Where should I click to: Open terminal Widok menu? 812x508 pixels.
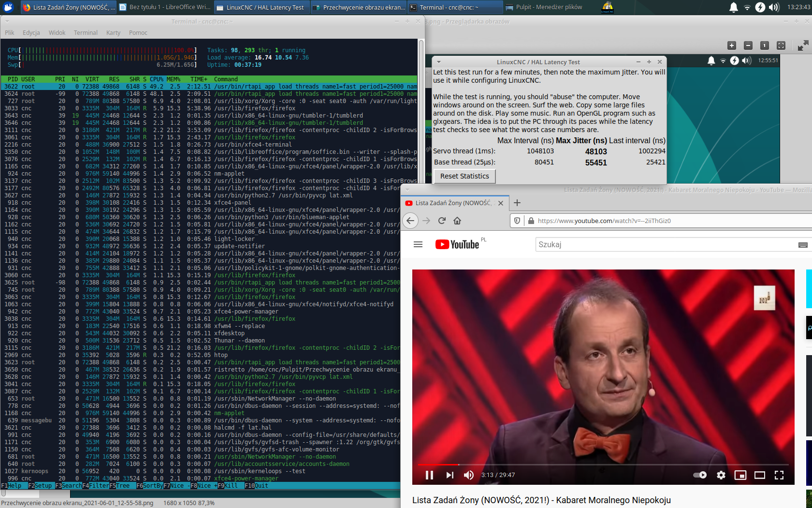pos(57,32)
